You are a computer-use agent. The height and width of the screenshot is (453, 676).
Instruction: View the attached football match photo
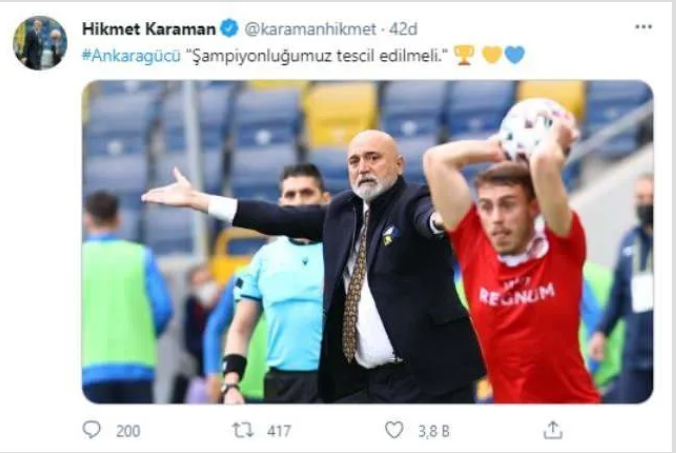point(367,242)
